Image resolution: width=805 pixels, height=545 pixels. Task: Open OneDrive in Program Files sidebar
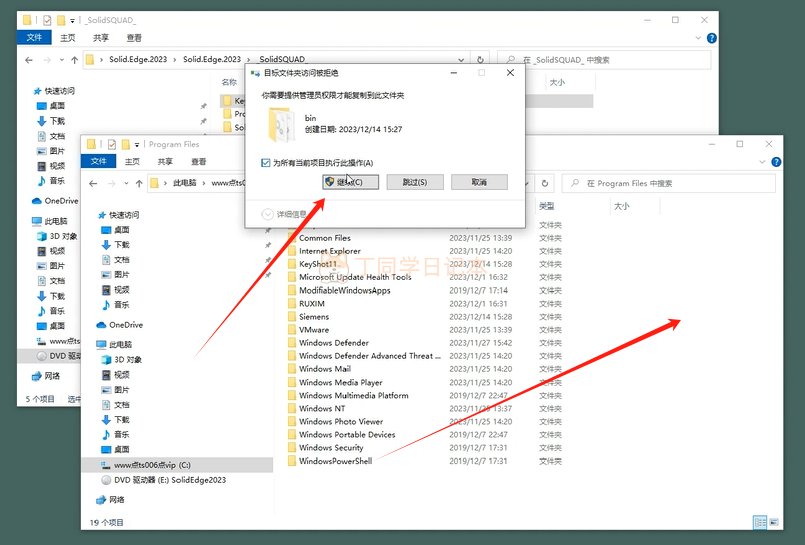pos(126,325)
